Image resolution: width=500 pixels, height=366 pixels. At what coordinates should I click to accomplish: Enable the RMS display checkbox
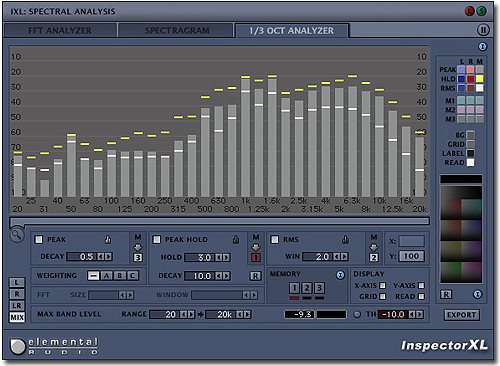275,239
